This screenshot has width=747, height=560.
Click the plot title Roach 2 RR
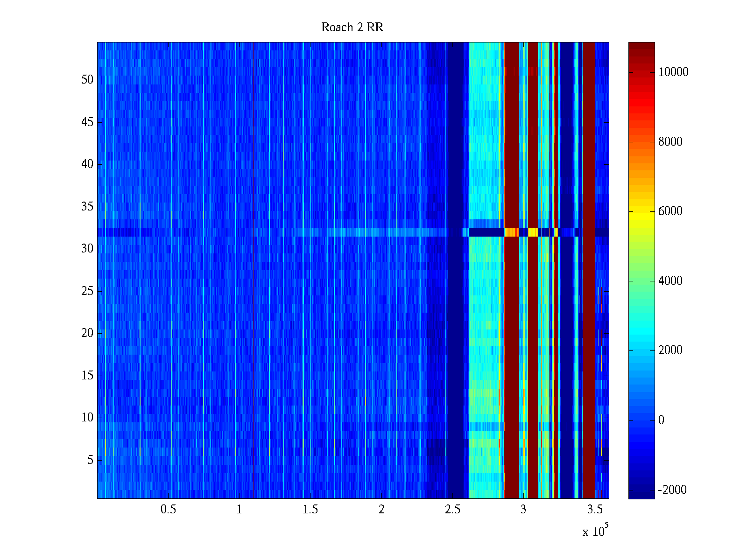352,28
